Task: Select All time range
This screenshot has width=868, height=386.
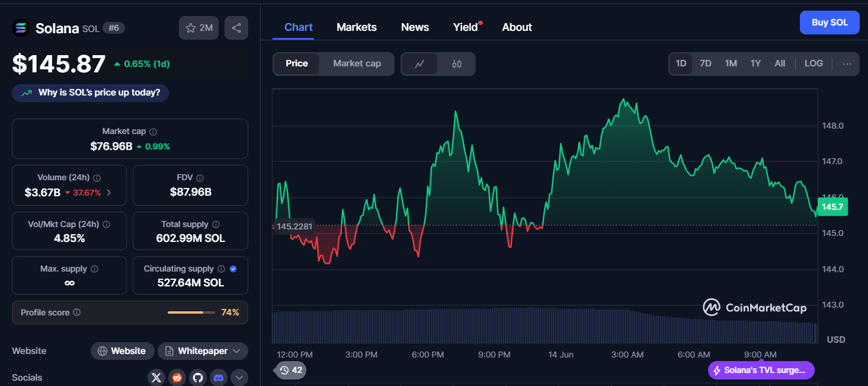Action: tap(780, 63)
